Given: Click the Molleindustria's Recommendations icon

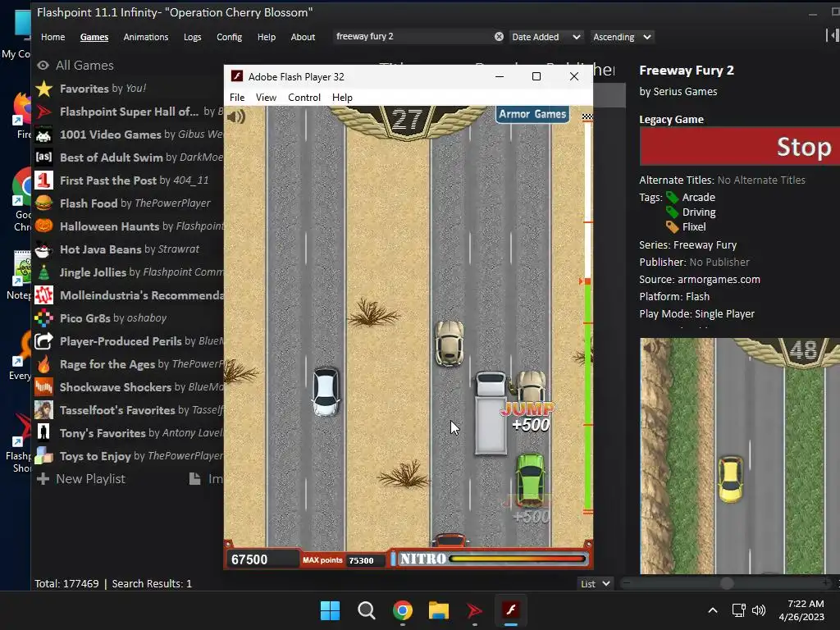Looking at the screenshot, I should click(x=44, y=295).
